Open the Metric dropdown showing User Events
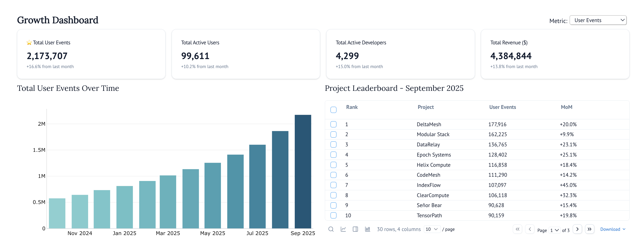Image resolution: width=644 pixels, height=250 pixels. click(598, 20)
